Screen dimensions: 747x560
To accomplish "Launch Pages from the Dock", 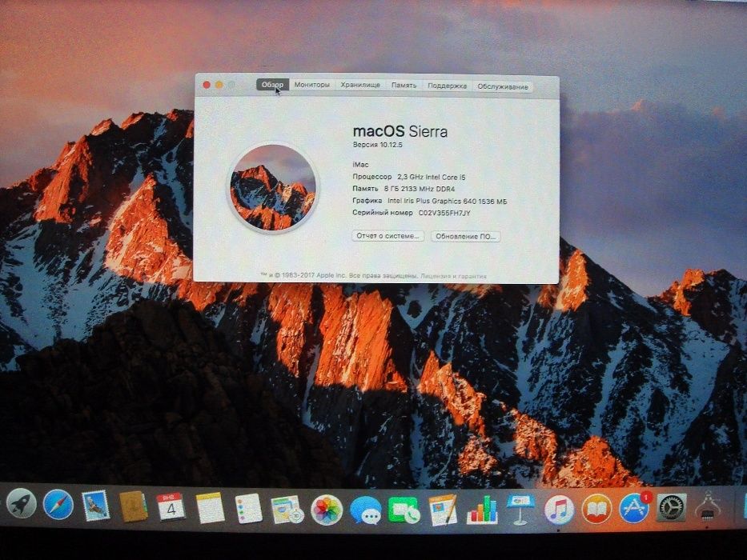I will [443, 510].
